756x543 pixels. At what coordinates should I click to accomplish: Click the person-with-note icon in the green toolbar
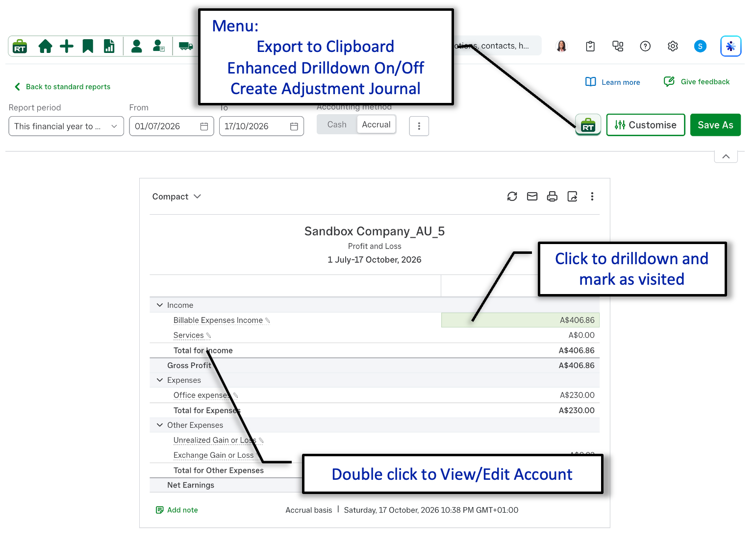(x=158, y=47)
